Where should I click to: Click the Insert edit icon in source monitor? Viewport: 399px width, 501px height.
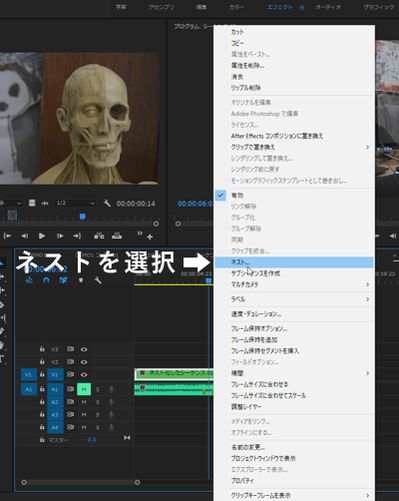click(99, 236)
